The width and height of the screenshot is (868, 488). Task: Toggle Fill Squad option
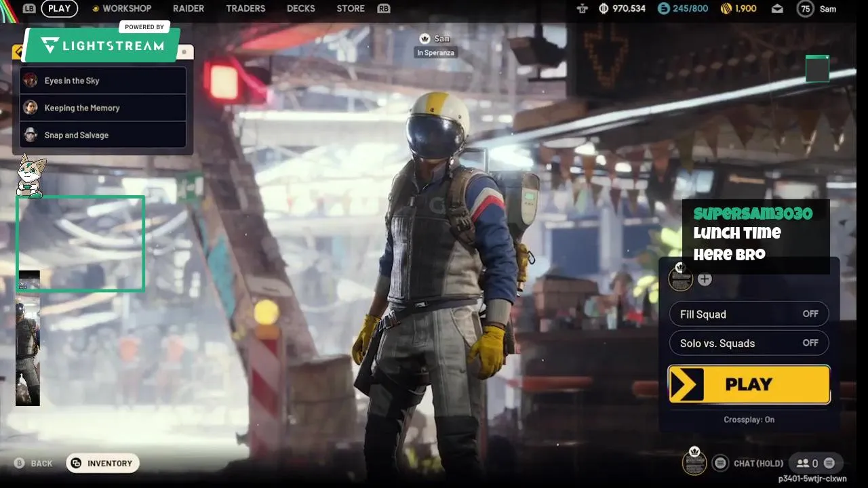click(749, 314)
